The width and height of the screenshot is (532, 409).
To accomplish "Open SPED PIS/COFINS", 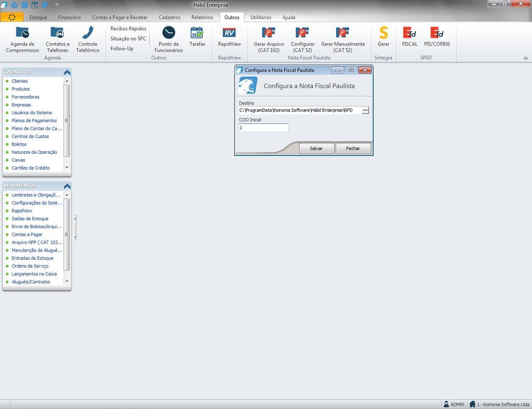I will point(437,37).
